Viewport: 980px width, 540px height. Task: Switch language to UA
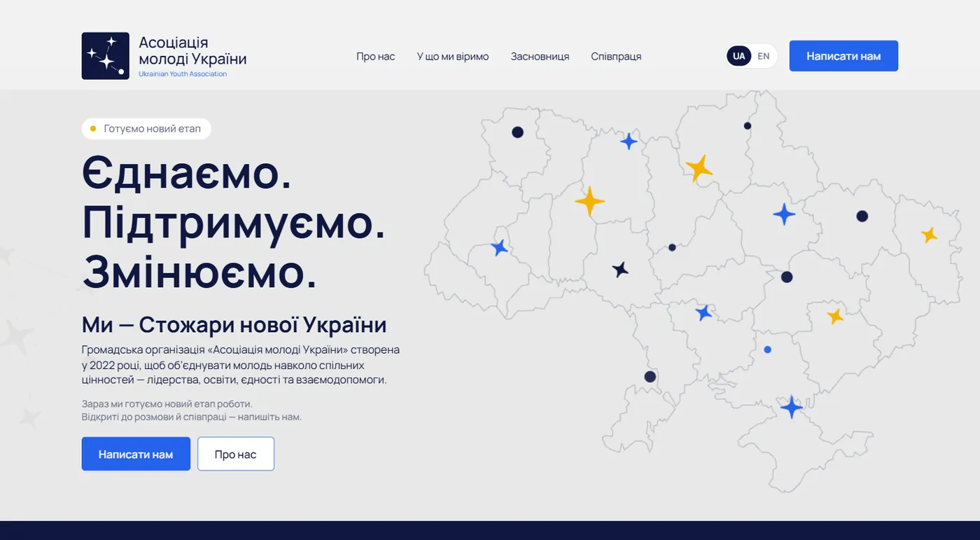[739, 56]
